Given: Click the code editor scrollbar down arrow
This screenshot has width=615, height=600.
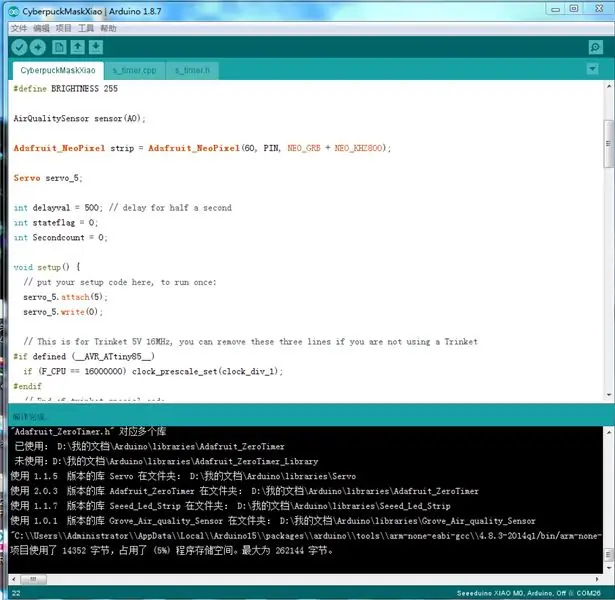Looking at the screenshot, I should pyautogui.click(x=609, y=395).
